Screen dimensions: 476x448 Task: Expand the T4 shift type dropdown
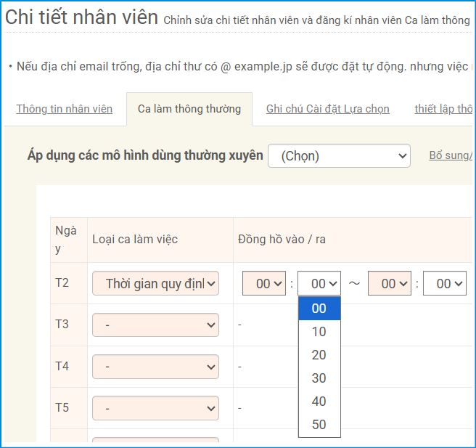point(155,367)
